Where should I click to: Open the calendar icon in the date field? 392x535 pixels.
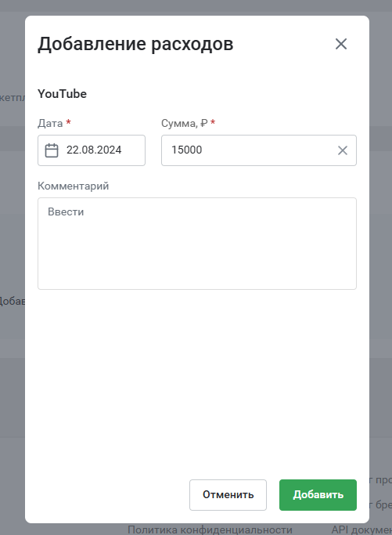tap(52, 150)
